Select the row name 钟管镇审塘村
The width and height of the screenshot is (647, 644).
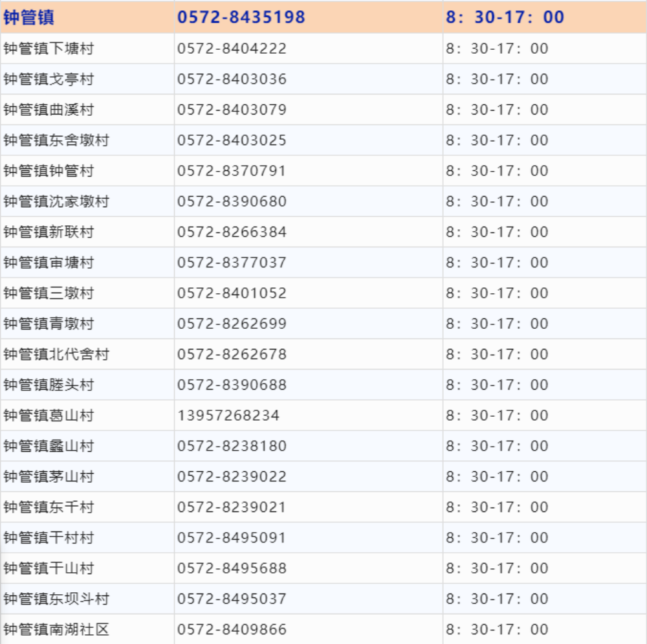click(49, 263)
